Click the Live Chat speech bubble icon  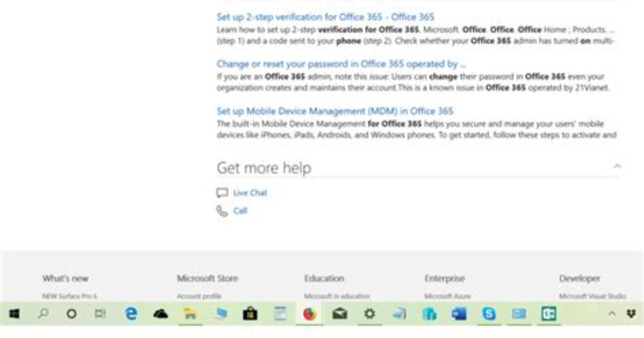[222, 193]
